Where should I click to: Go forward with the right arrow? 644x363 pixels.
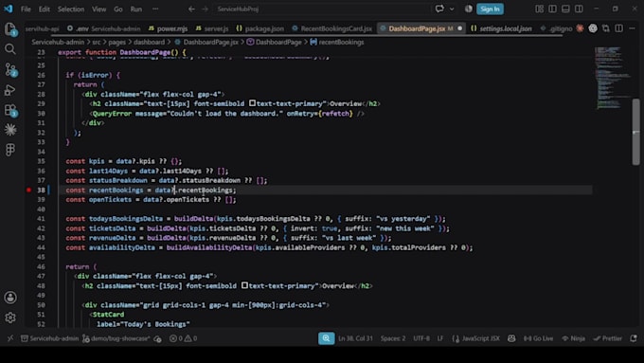205,9
